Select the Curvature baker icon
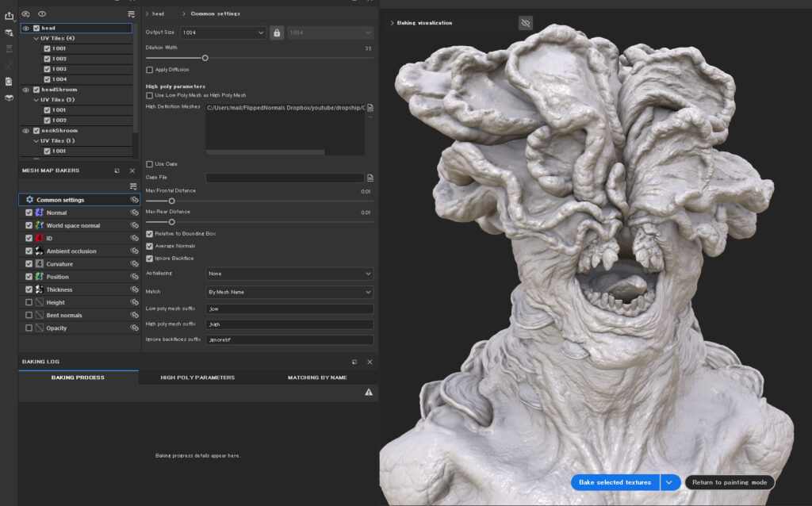This screenshot has width=812, height=506. click(x=40, y=263)
